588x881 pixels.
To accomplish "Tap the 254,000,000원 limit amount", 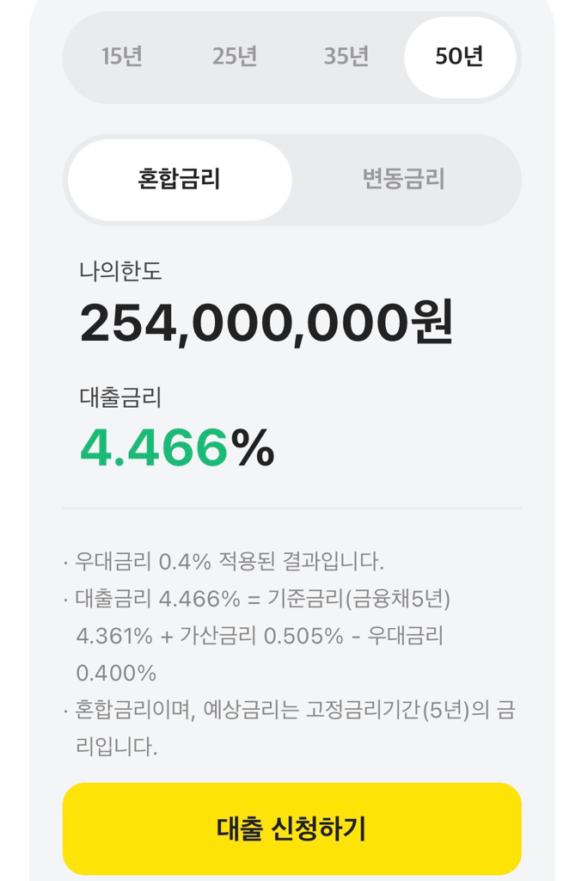I will (266, 323).
